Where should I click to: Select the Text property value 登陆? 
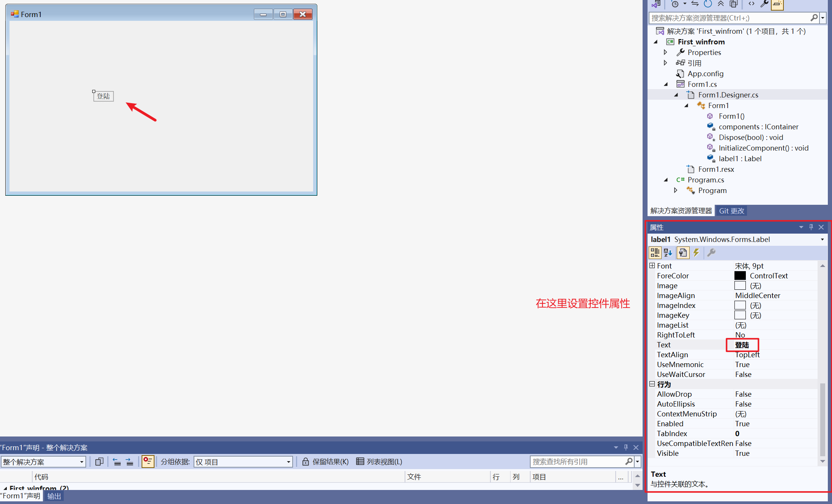[x=742, y=345]
